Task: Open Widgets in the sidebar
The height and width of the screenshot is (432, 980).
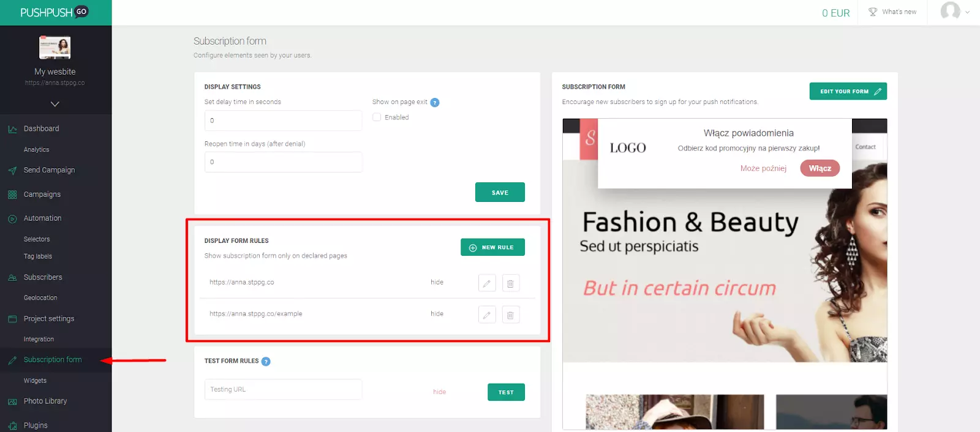Action: click(x=35, y=381)
